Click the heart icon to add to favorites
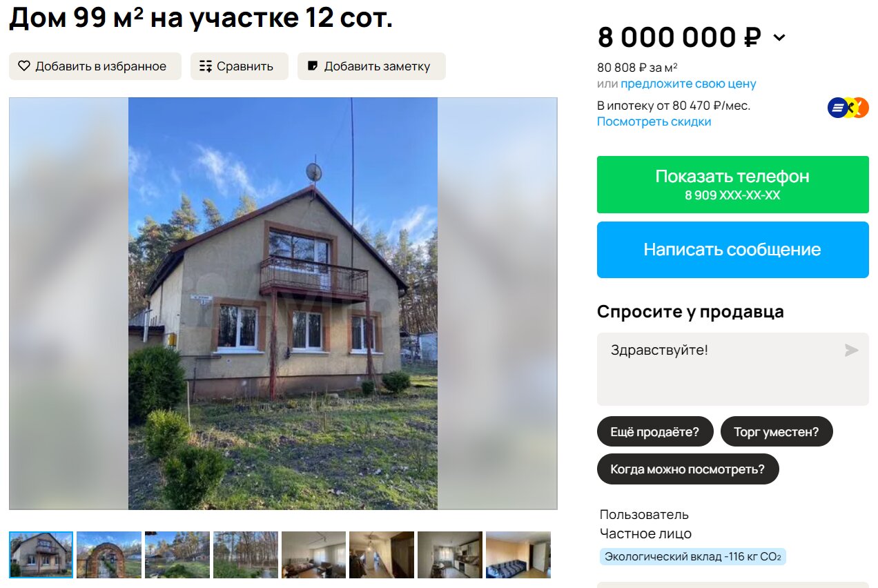This screenshot has height=588, width=878. pyautogui.click(x=24, y=66)
